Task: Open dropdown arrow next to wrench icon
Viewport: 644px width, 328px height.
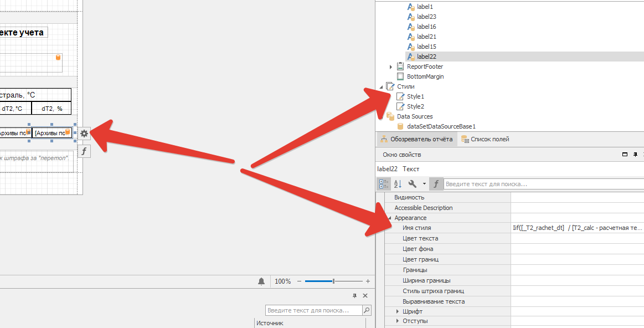Action: (424, 184)
